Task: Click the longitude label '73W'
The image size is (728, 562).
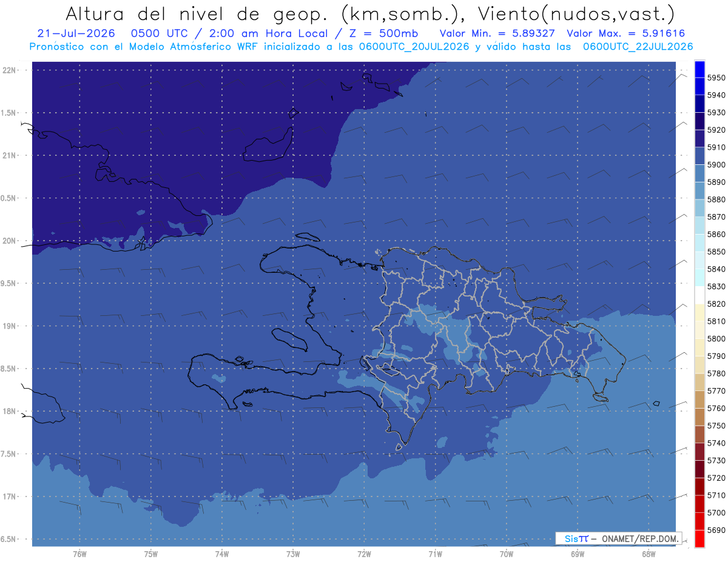Action: point(293,554)
